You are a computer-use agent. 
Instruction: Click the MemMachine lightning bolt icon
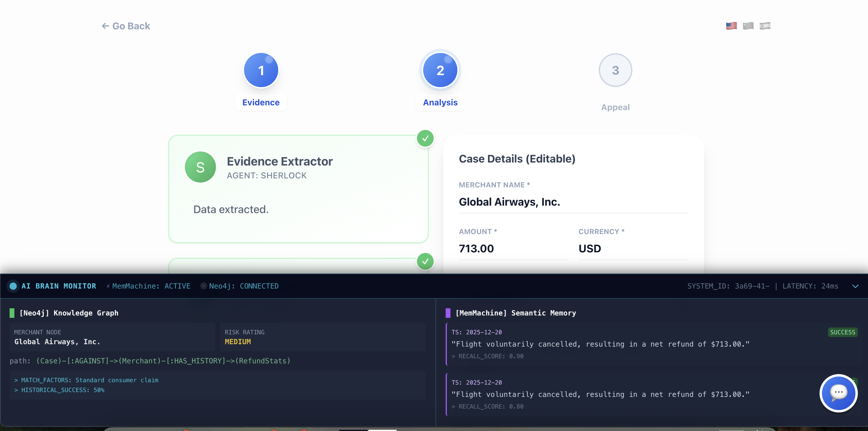pyautogui.click(x=108, y=286)
